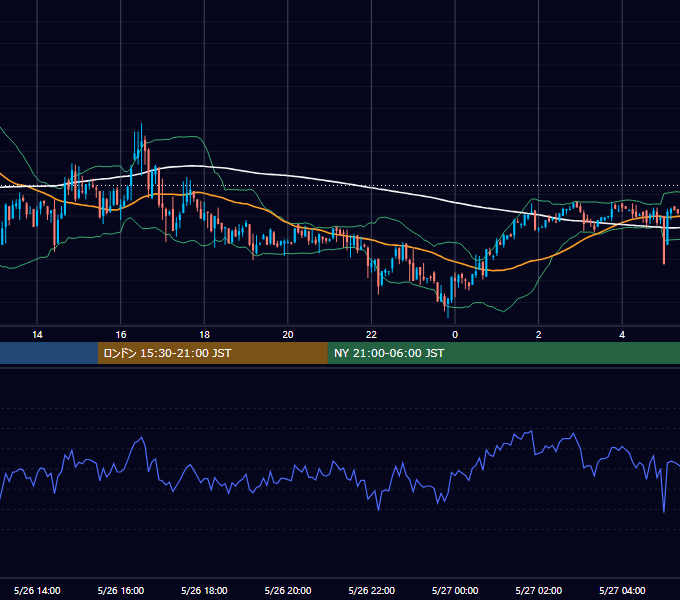Viewport: 680px width, 600px height.
Task: Click the lowest candlestick just before 0:00
Action: (x=448, y=307)
